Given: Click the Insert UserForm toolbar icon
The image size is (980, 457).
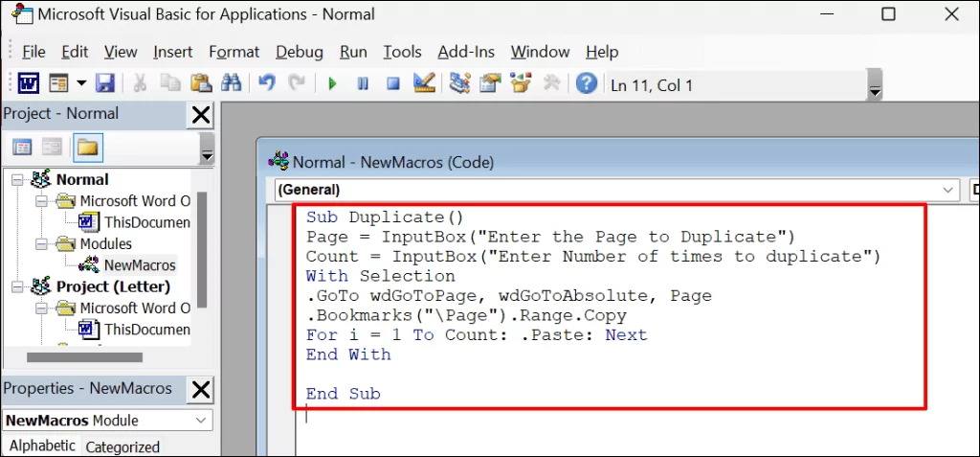Looking at the screenshot, I should click(x=58, y=83).
